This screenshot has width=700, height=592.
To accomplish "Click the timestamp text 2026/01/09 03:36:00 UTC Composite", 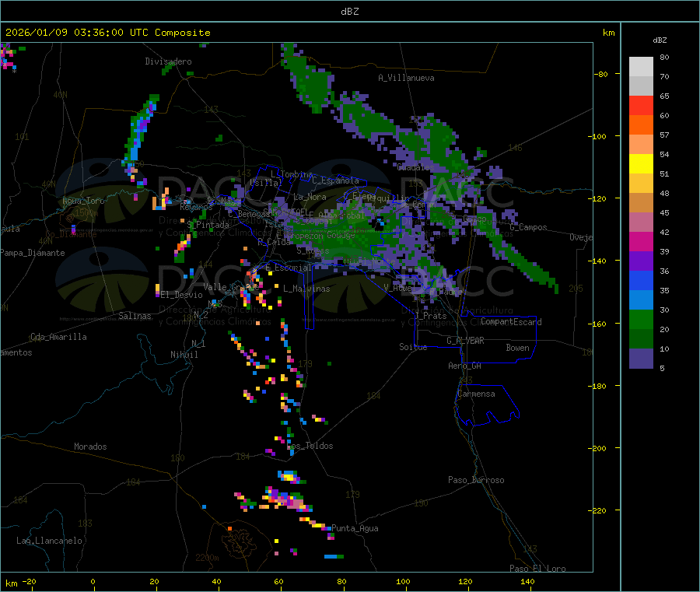I will (x=108, y=33).
